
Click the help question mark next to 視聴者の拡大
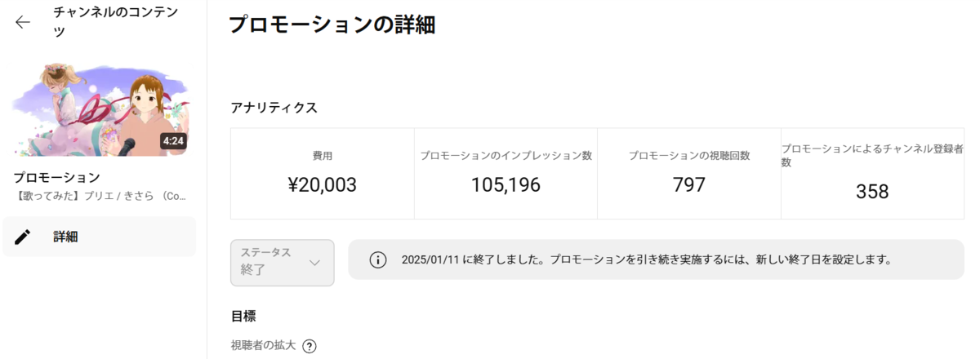pos(310,346)
